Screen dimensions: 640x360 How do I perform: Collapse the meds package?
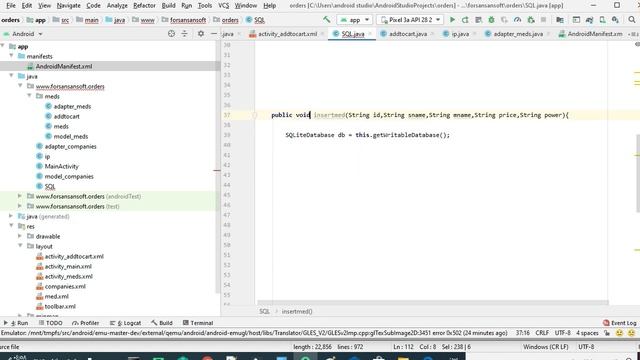pyautogui.click(x=29, y=96)
